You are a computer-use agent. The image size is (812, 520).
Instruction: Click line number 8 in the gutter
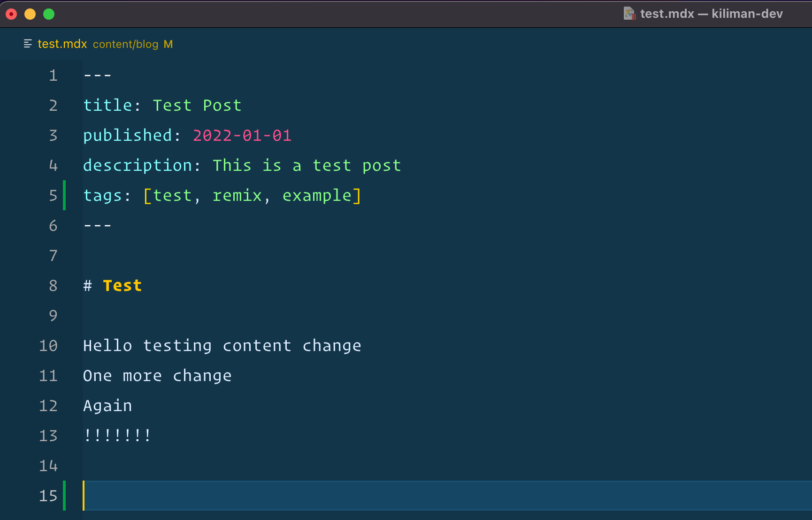[53, 285]
